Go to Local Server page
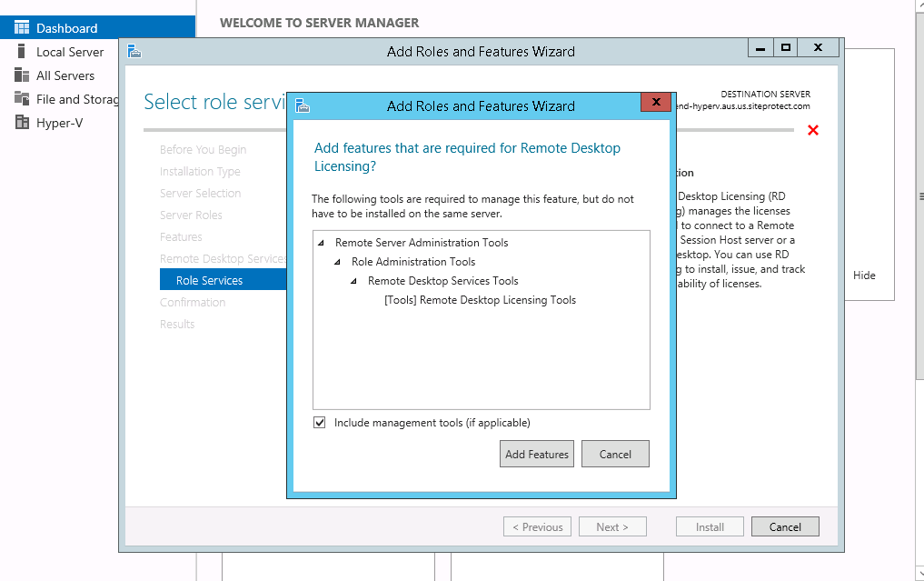This screenshot has height=581, width=924. 70,52
